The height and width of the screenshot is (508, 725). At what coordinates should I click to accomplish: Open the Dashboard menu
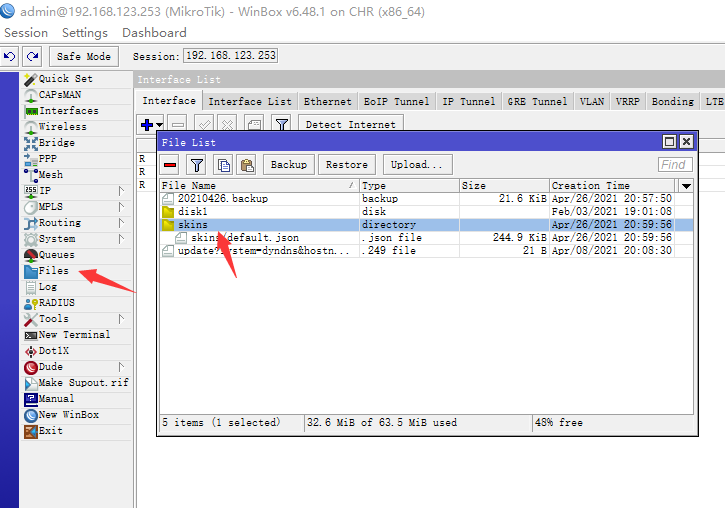(x=154, y=33)
